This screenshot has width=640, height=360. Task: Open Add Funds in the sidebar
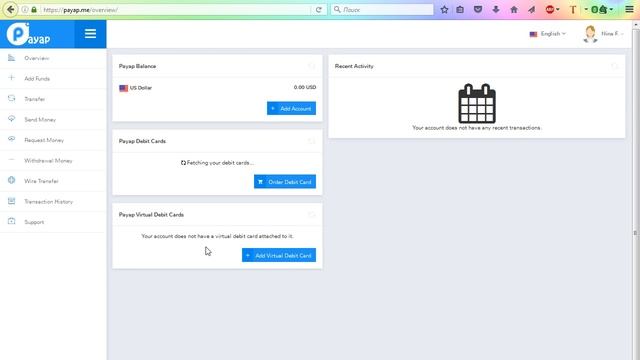pos(53,79)
